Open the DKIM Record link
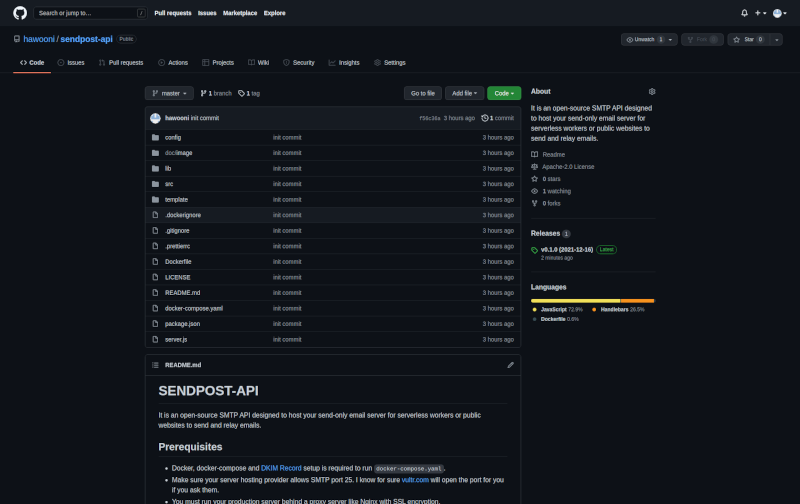Viewport: 800px width, 504px height. pyautogui.click(x=281, y=468)
